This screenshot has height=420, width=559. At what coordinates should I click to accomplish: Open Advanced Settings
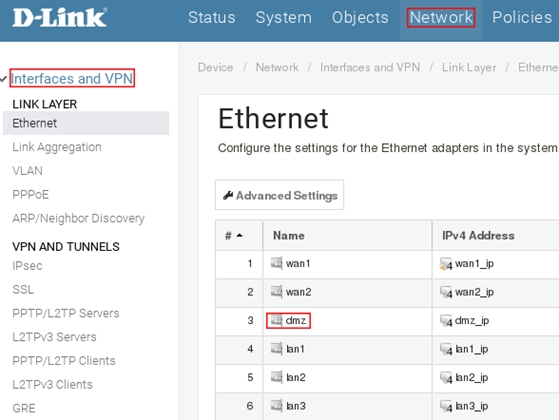(280, 195)
